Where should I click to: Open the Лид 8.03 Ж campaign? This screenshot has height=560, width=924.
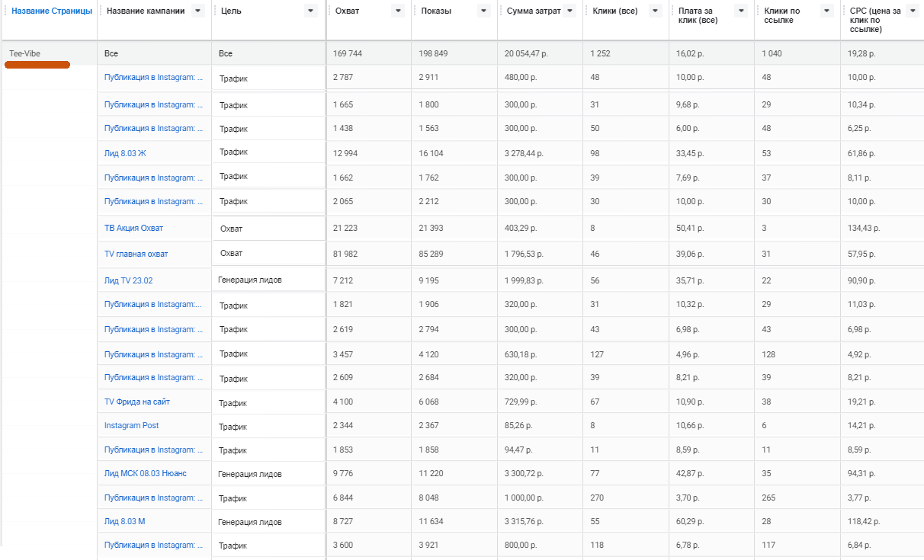(125, 153)
